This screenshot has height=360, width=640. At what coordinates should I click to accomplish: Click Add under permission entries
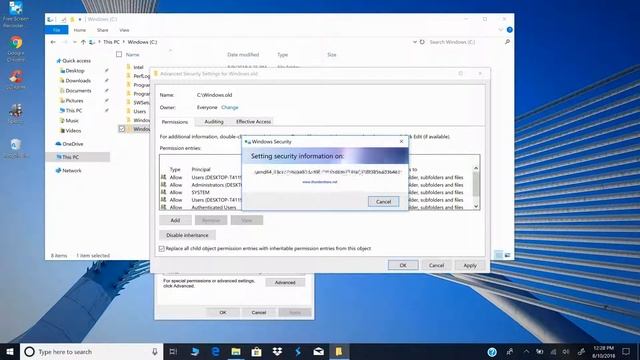point(175,220)
